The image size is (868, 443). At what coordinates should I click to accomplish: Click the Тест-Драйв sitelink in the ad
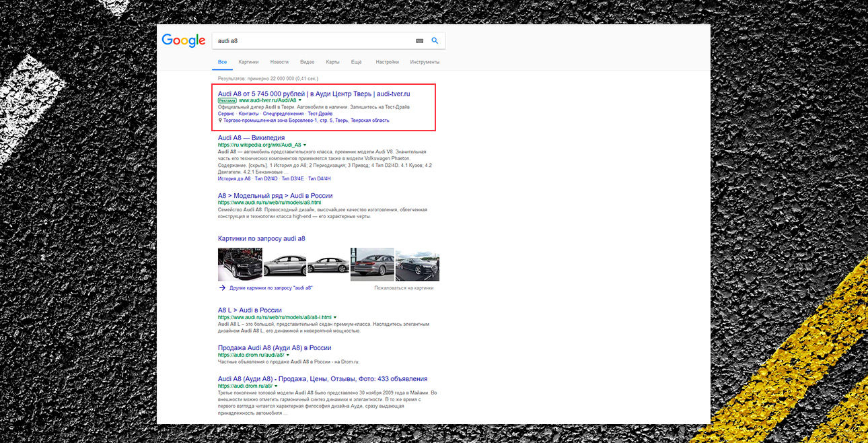320,113
